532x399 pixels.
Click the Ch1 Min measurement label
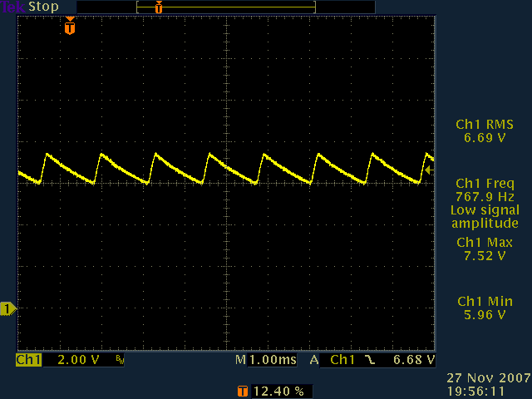coord(485,302)
